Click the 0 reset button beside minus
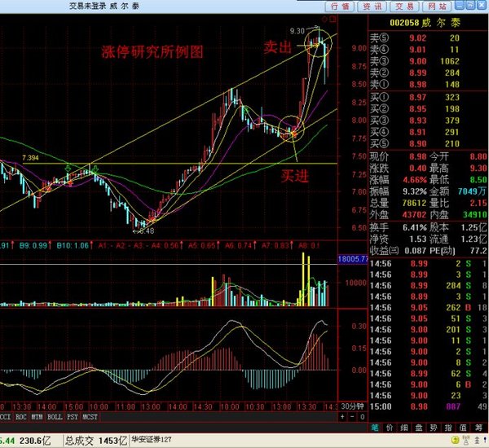 tap(362, 417)
